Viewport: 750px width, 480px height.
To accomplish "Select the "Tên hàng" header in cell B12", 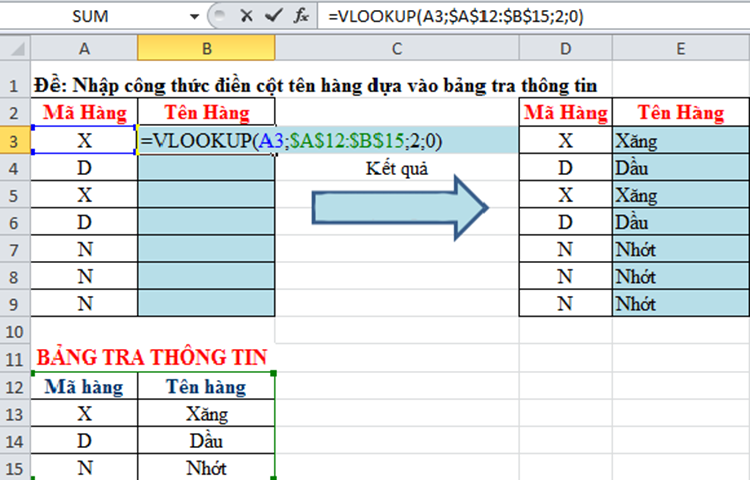I will 207,386.
